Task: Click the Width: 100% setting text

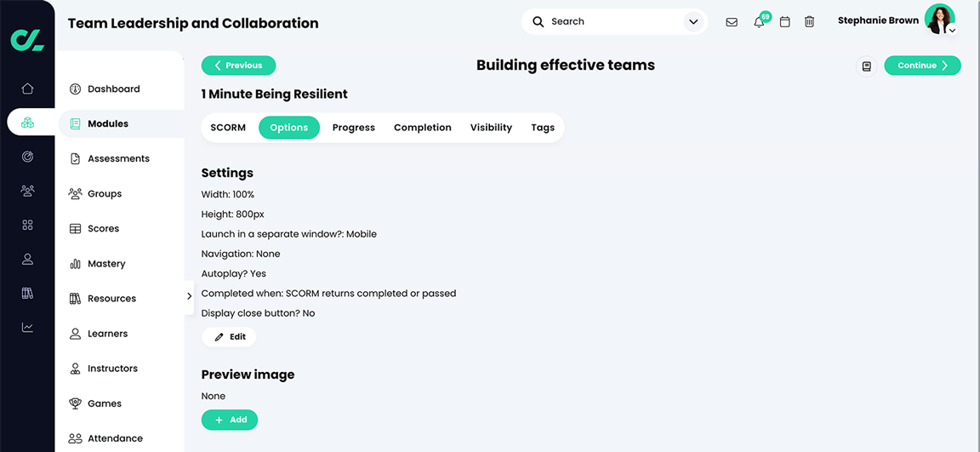Action: 227,194
